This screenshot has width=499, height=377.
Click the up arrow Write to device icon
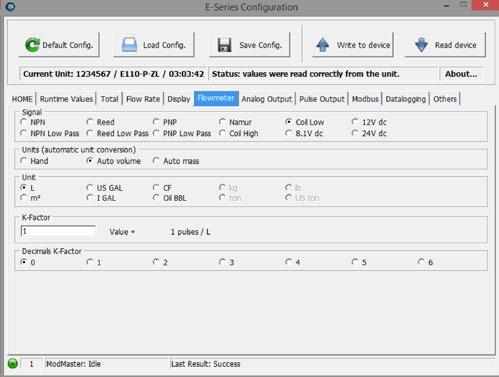(322, 45)
